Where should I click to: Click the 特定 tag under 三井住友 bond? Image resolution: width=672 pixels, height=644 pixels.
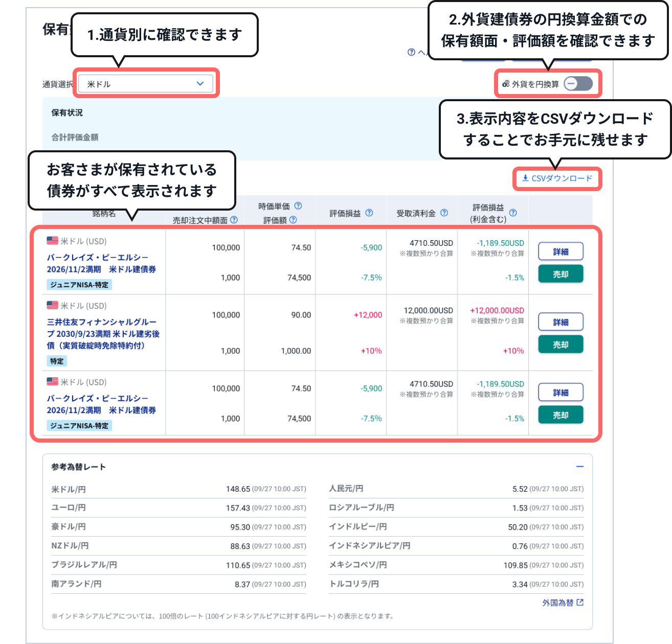click(57, 361)
